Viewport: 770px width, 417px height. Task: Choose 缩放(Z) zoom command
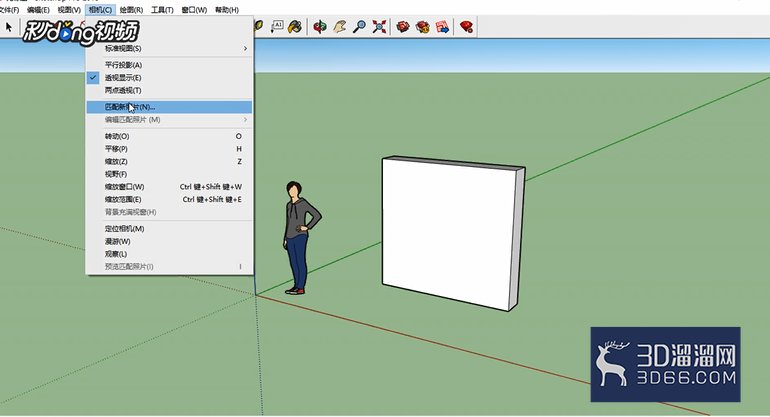point(169,162)
